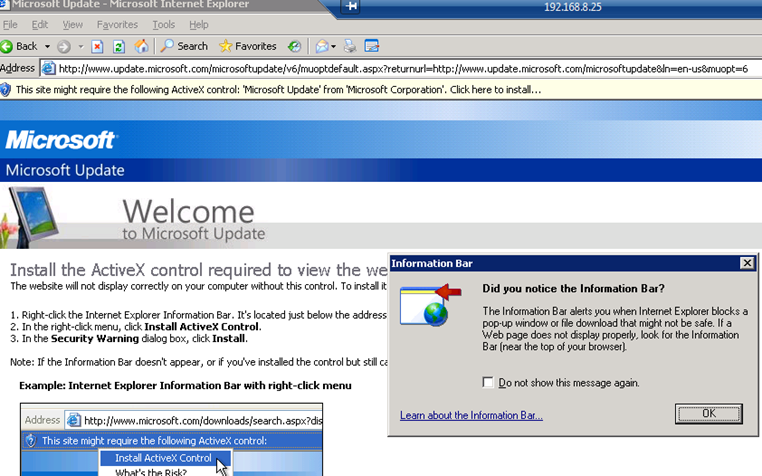Open the View menu
Viewport: 762px width, 476px height.
(72, 24)
